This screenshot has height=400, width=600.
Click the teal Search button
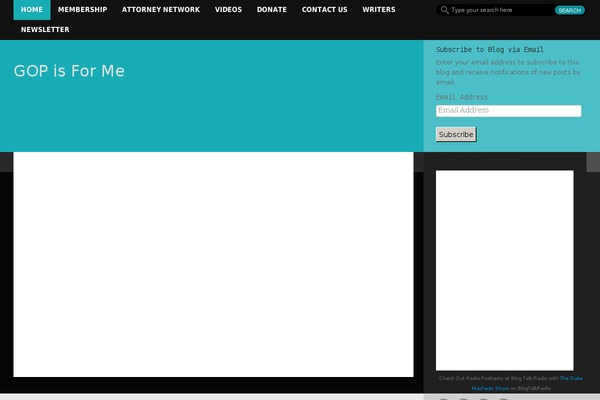(569, 10)
